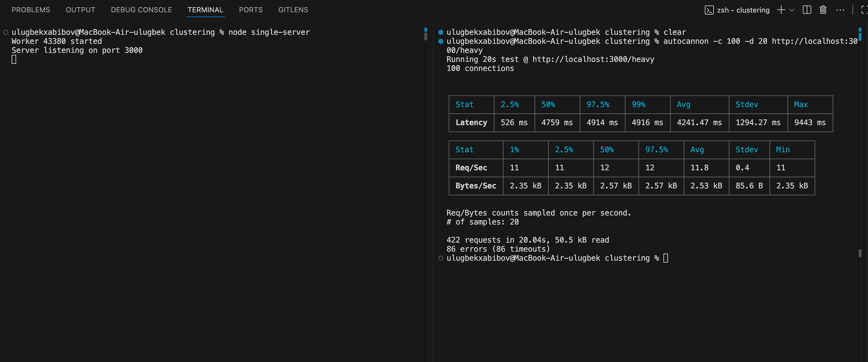Click the Bytes/Sec row label
868x362 pixels.
[476, 186]
